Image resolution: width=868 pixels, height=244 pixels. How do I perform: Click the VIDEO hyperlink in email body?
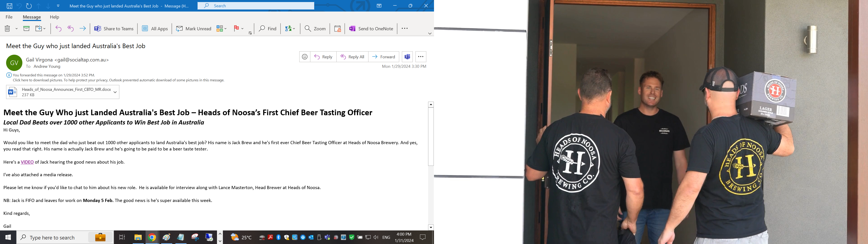[x=27, y=162]
